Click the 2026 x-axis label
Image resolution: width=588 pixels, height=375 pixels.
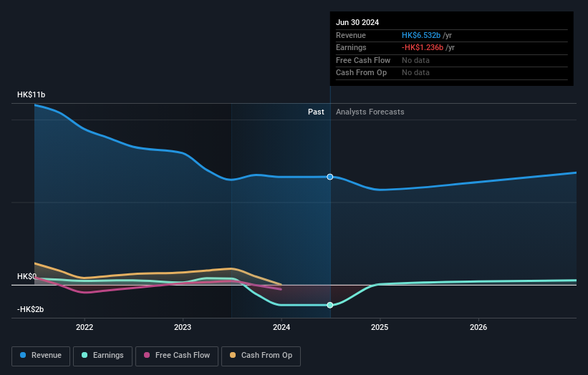coord(478,328)
